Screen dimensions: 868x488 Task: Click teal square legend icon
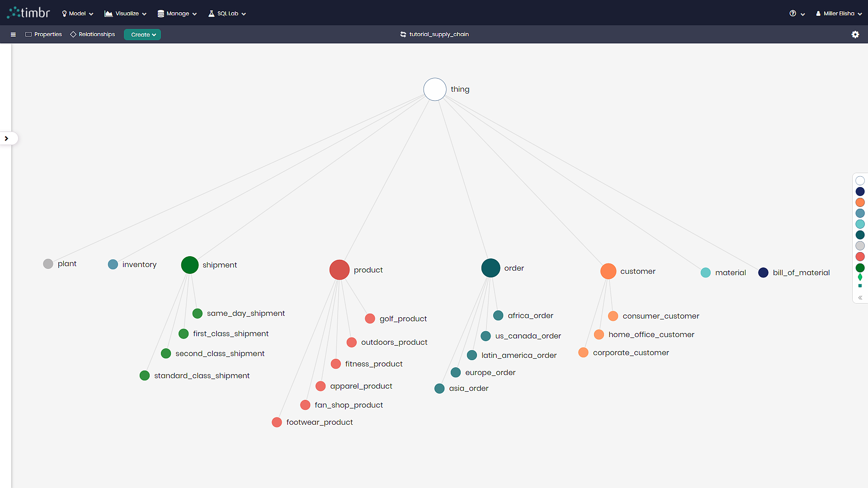click(860, 286)
